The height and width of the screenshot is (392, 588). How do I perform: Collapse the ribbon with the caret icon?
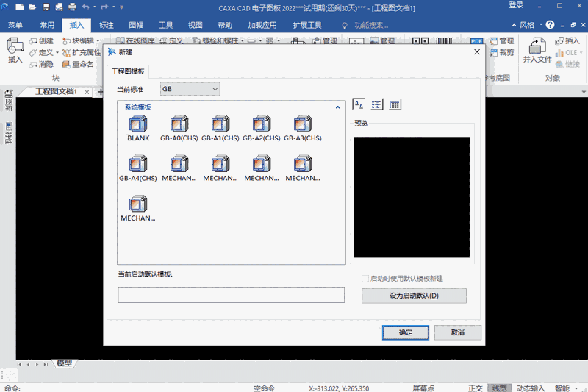514,25
